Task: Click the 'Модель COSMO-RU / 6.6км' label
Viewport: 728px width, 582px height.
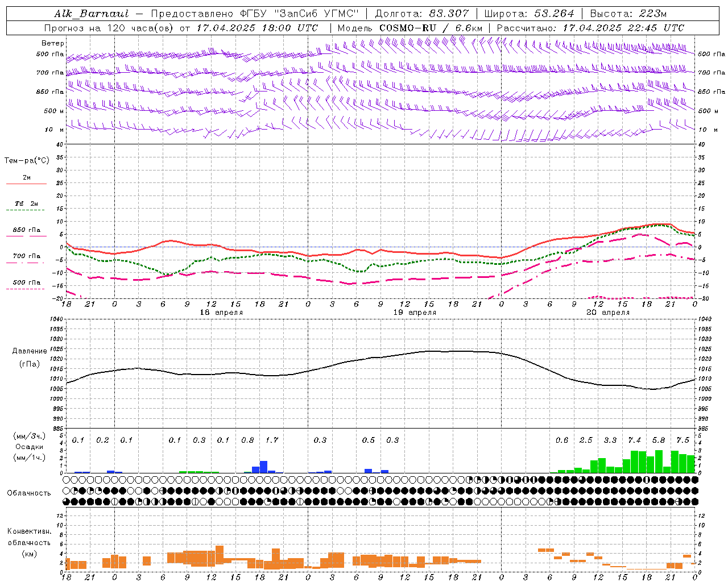Action: click(x=410, y=28)
